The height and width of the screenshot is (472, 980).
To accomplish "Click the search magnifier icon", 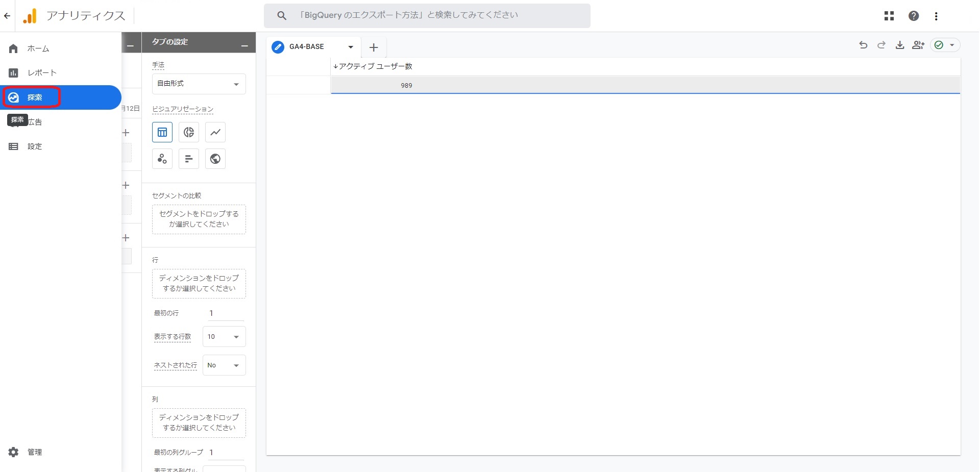I will click(282, 16).
